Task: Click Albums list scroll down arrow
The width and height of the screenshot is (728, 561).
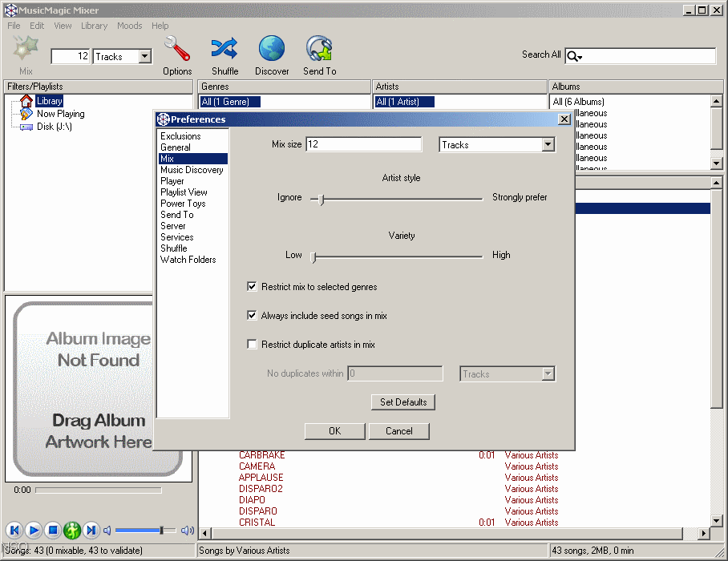Action: pyautogui.click(x=717, y=163)
